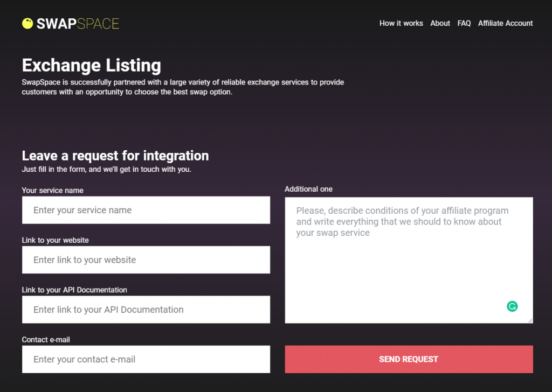Click the 'Exchange Listing' heading
Screen dimensions: 552x392
point(92,65)
